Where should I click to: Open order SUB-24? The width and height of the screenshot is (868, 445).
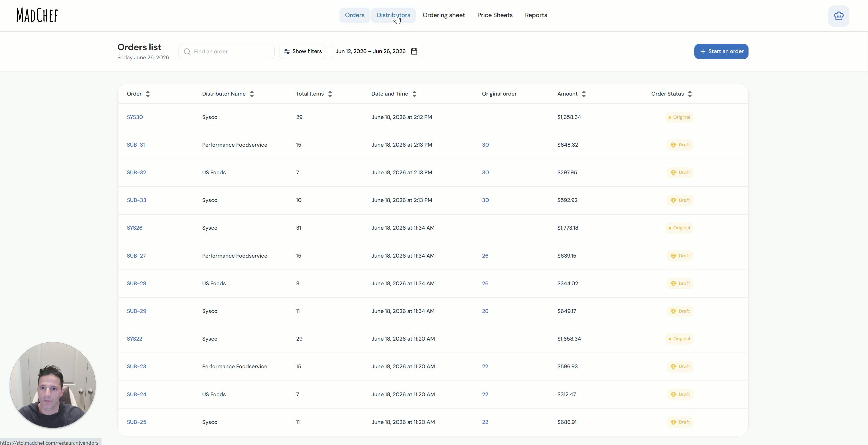tap(137, 395)
